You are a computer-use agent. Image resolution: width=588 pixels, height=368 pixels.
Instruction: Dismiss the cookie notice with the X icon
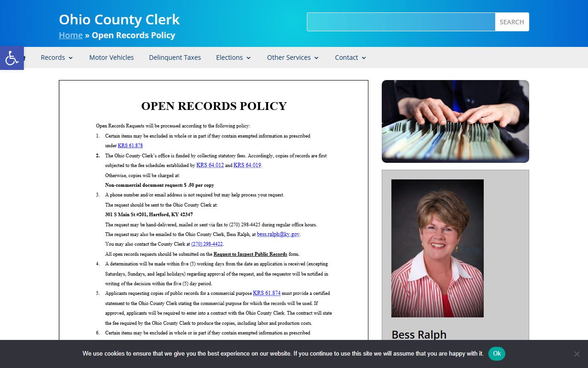click(577, 354)
